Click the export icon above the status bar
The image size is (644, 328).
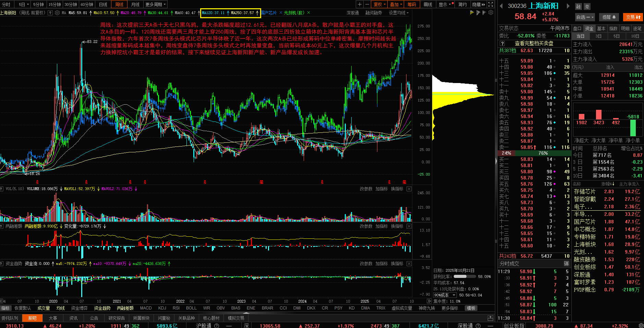coord(490,318)
